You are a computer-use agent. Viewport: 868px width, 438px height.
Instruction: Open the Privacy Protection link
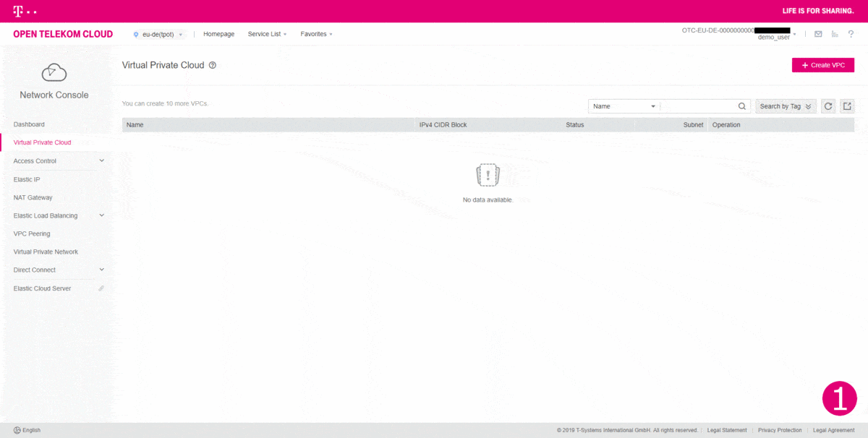tap(780, 430)
